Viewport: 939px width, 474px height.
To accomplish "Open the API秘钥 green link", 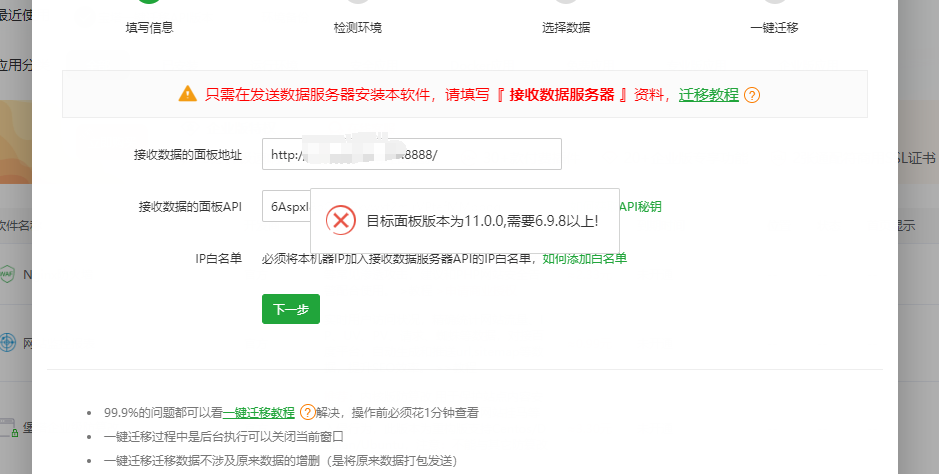I will pyautogui.click(x=640, y=206).
